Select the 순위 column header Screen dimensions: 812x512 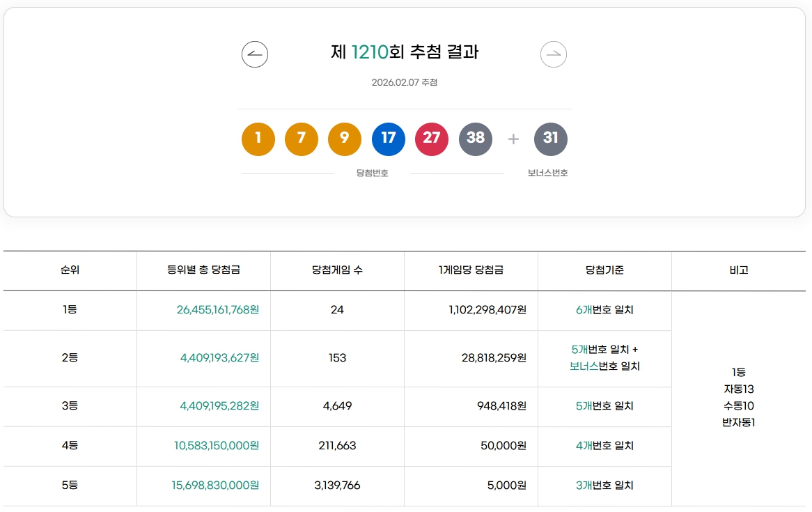[70, 271]
